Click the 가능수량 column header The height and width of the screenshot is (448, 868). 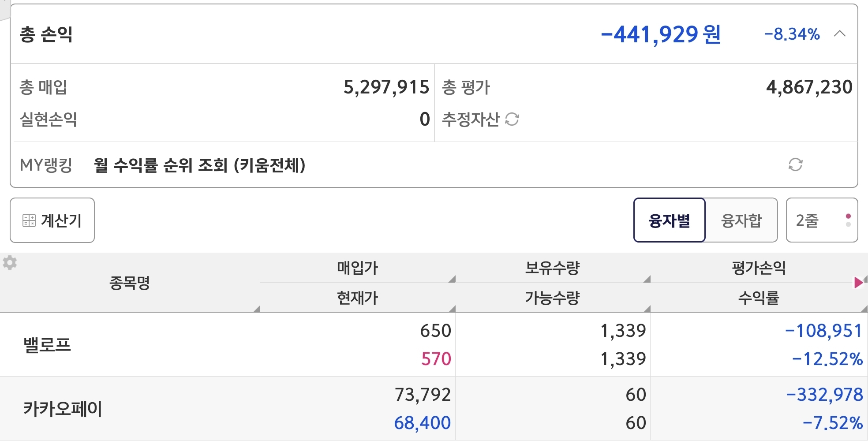click(x=552, y=298)
